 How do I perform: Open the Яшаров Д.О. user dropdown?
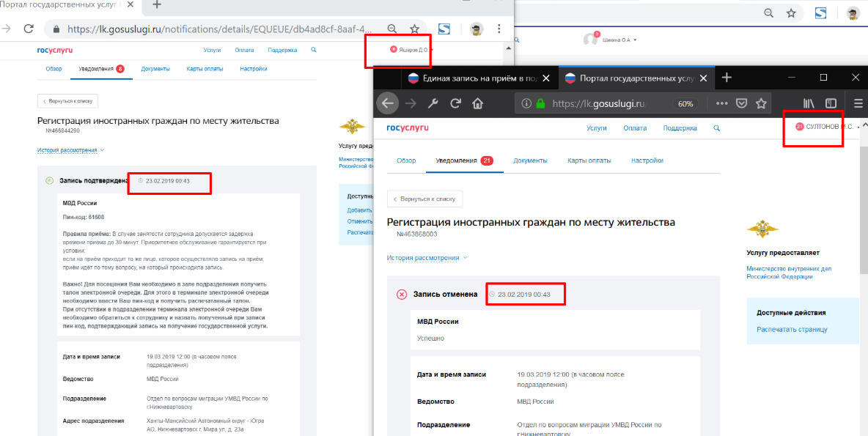point(412,50)
